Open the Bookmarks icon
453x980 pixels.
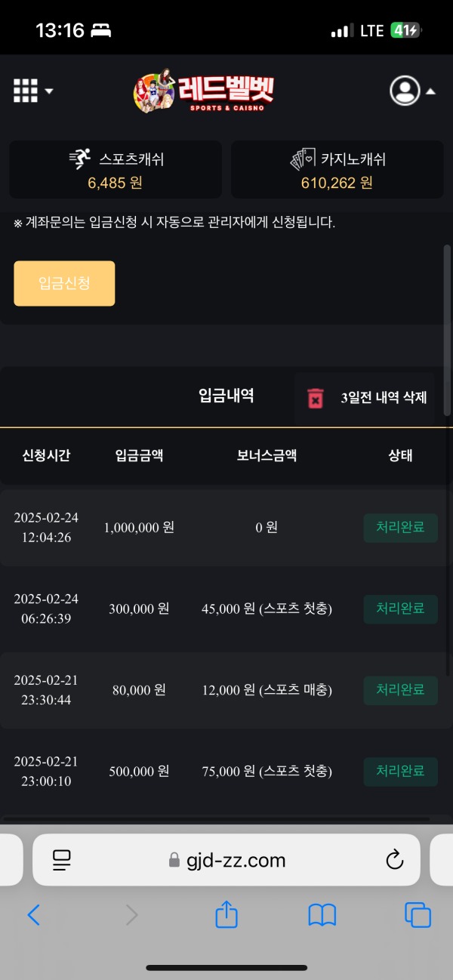[x=322, y=915]
